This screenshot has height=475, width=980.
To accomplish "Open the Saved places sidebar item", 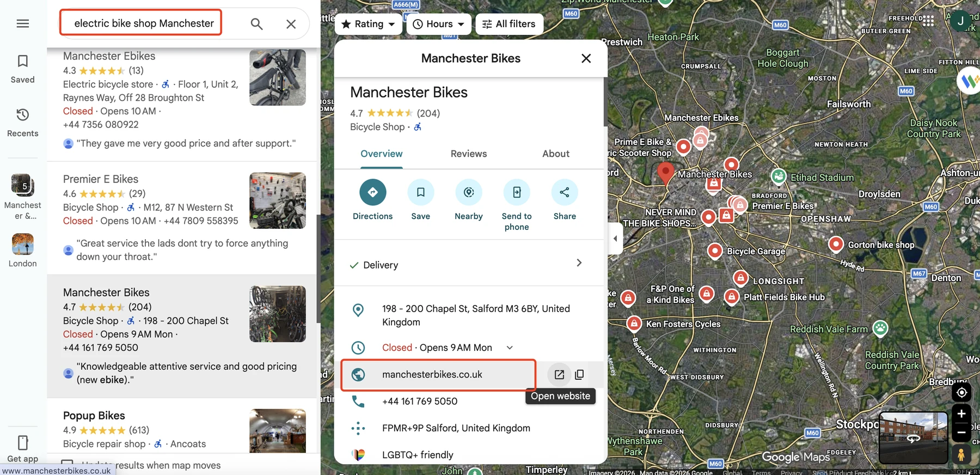I will tap(23, 69).
